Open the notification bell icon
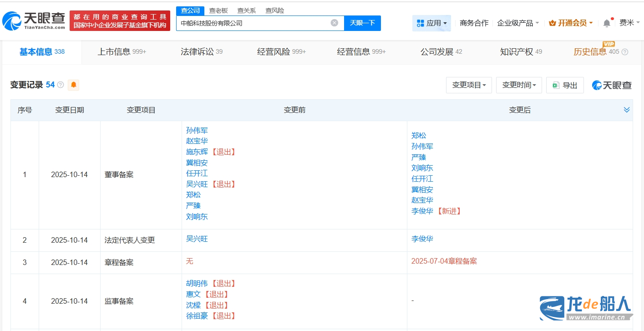 [x=607, y=23]
